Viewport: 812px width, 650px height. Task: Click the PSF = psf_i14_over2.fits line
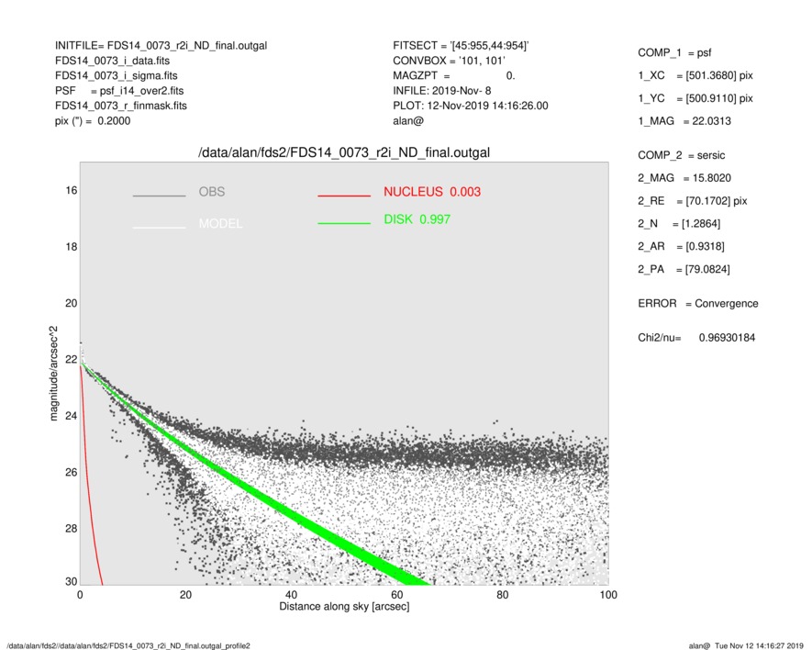pyautogui.click(x=119, y=91)
